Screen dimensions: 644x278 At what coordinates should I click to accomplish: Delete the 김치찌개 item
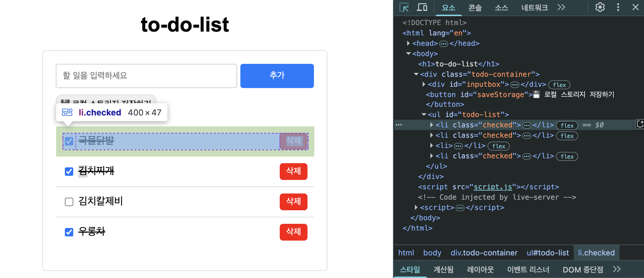pos(294,171)
